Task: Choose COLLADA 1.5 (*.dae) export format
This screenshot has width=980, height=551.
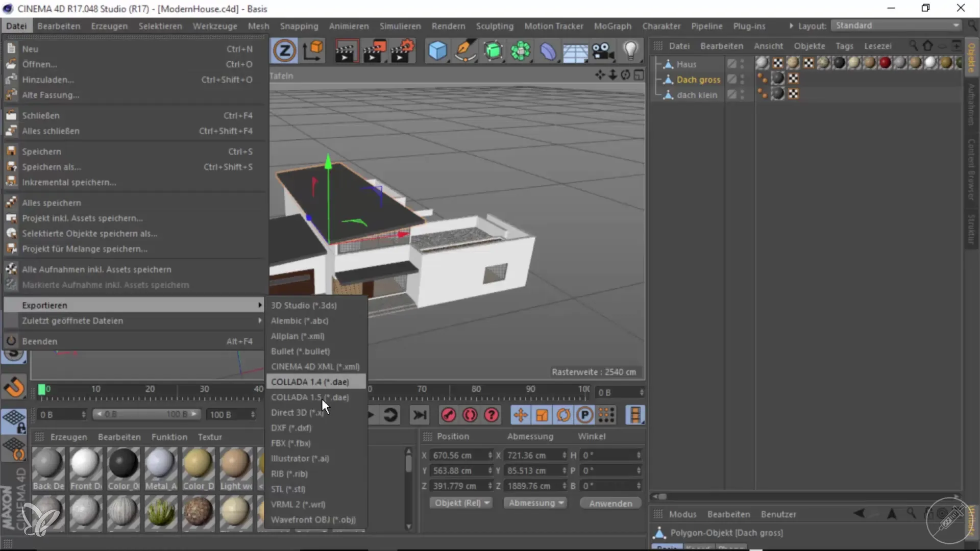Action: 316,397
